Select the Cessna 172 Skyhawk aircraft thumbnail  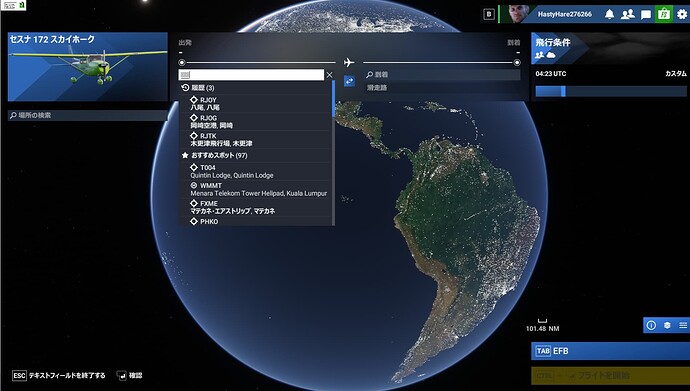pos(88,67)
